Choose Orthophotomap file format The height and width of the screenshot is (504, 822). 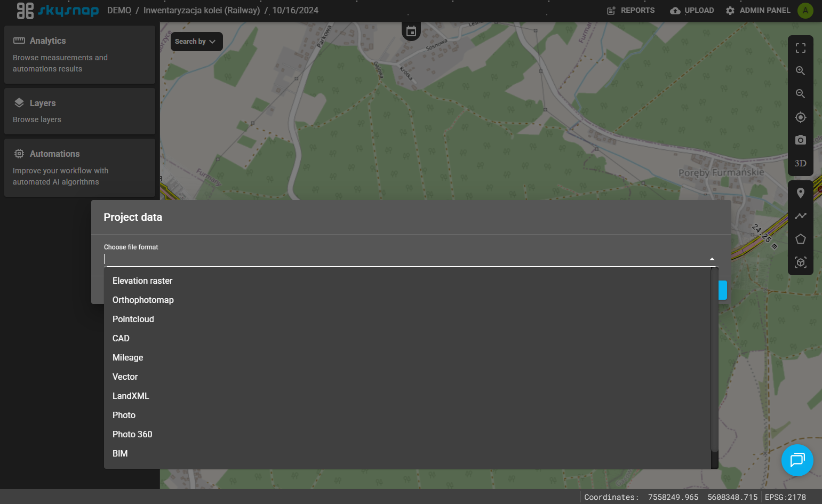pos(408,300)
